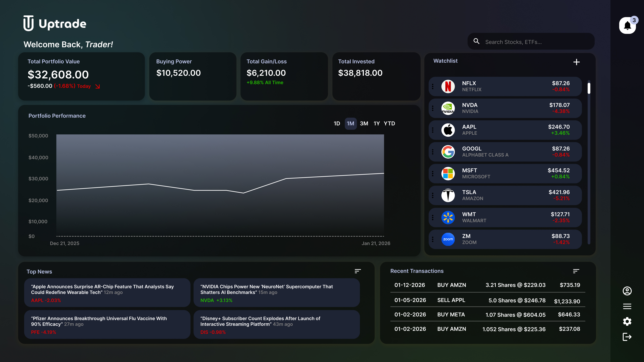
Task: Open the three-dot menu for TSLA
Action: 433,195
